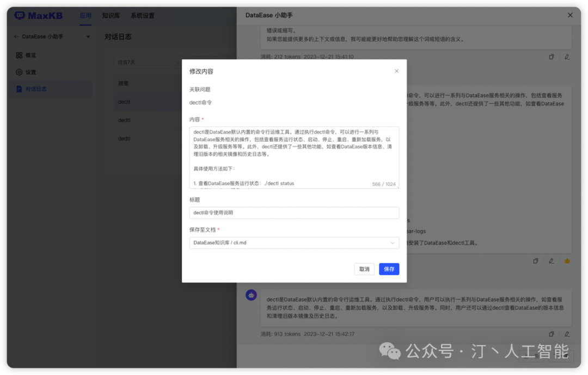
Task: Select the first dectl log row
Action: point(148,102)
